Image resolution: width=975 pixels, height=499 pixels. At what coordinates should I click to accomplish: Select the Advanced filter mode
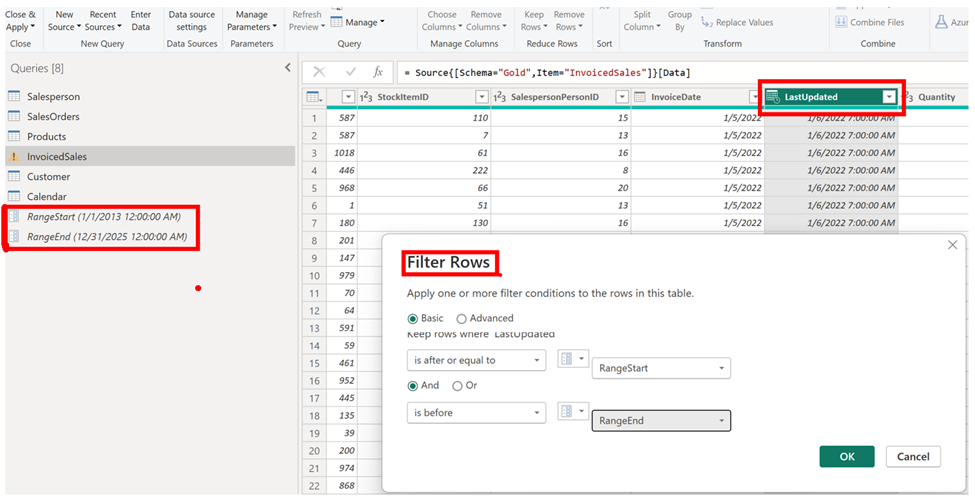point(461,319)
